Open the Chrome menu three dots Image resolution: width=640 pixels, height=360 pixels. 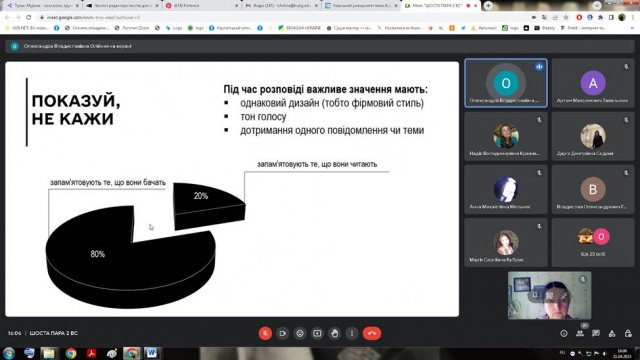(633, 18)
